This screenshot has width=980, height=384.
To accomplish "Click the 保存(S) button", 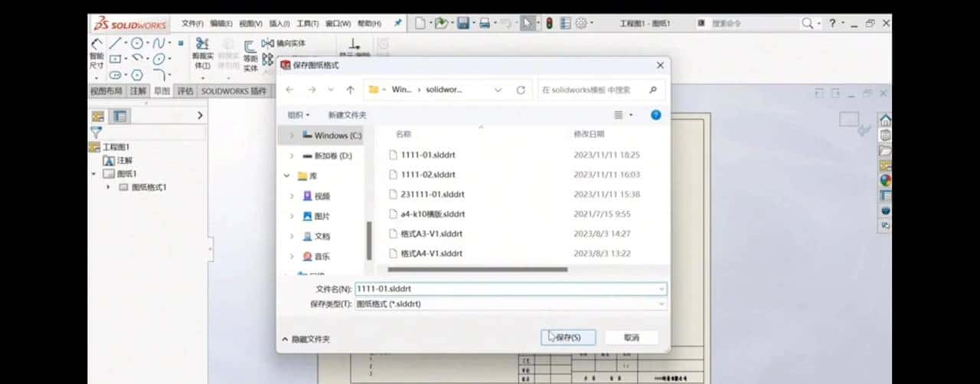I will click(568, 337).
